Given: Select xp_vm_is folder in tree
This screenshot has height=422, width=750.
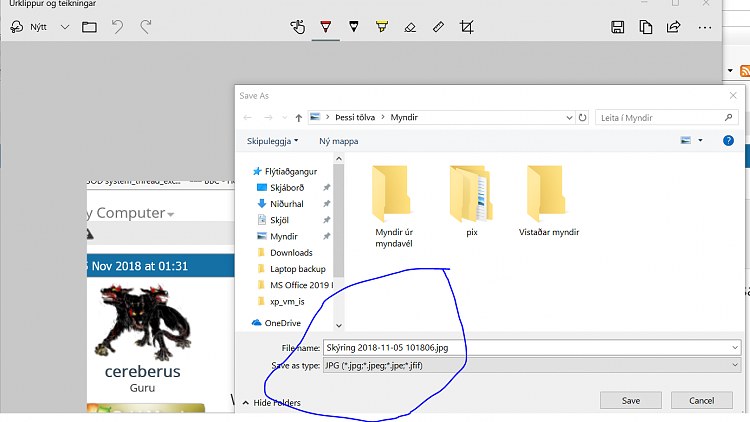Looking at the screenshot, I should [x=287, y=301].
